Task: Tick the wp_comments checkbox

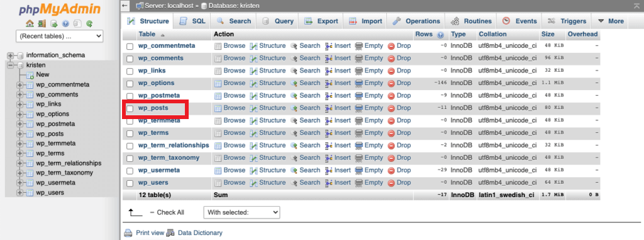Action: 130,59
